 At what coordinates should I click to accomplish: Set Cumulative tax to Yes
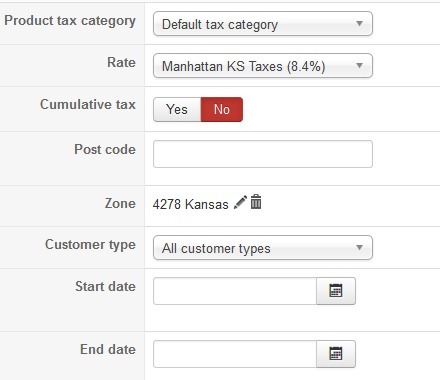coord(177,109)
